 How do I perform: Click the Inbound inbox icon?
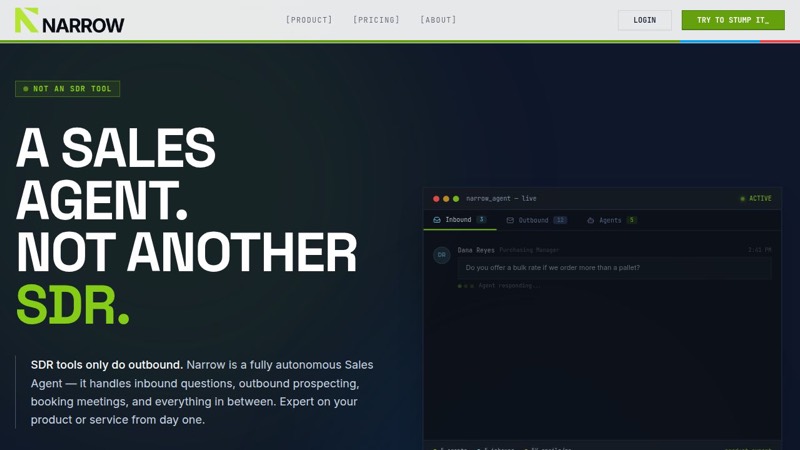[x=437, y=220]
